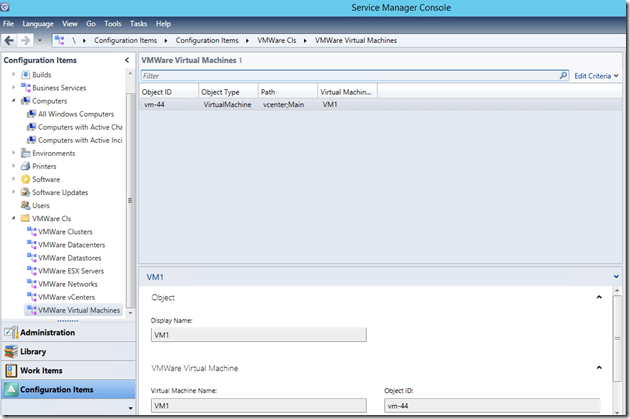Sort by the Object Type column header
Screen dimensions: 630x419
click(x=227, y=91)
